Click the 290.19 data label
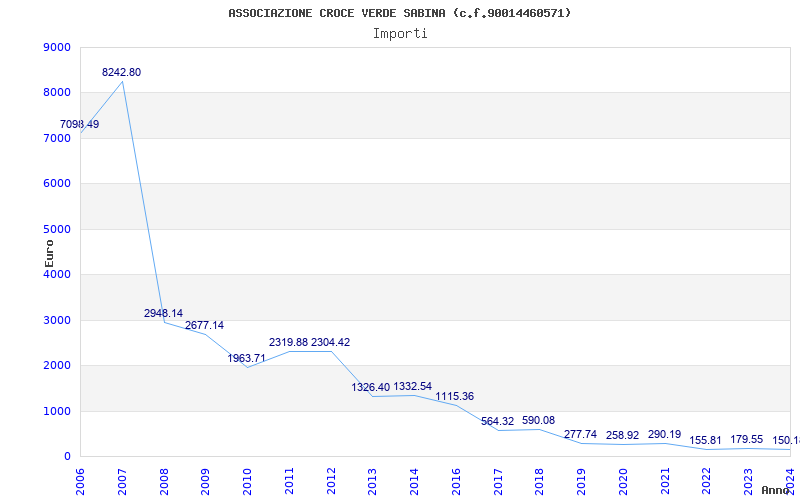Viewport: 800px width, 500px height. click(x=664, y=434)
